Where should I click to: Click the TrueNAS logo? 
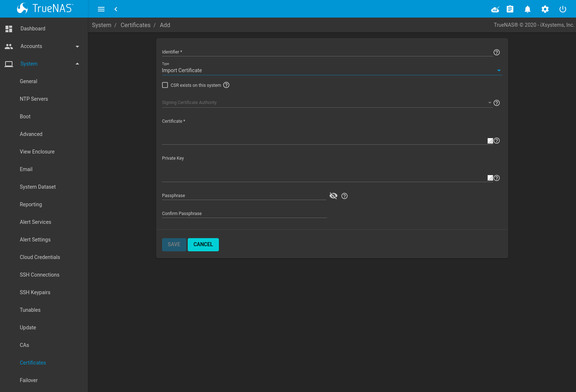[x=45, y=8]
